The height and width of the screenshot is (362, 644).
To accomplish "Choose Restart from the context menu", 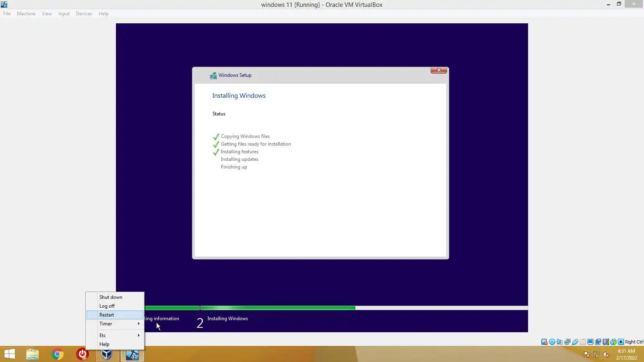I will pos(115,315).
